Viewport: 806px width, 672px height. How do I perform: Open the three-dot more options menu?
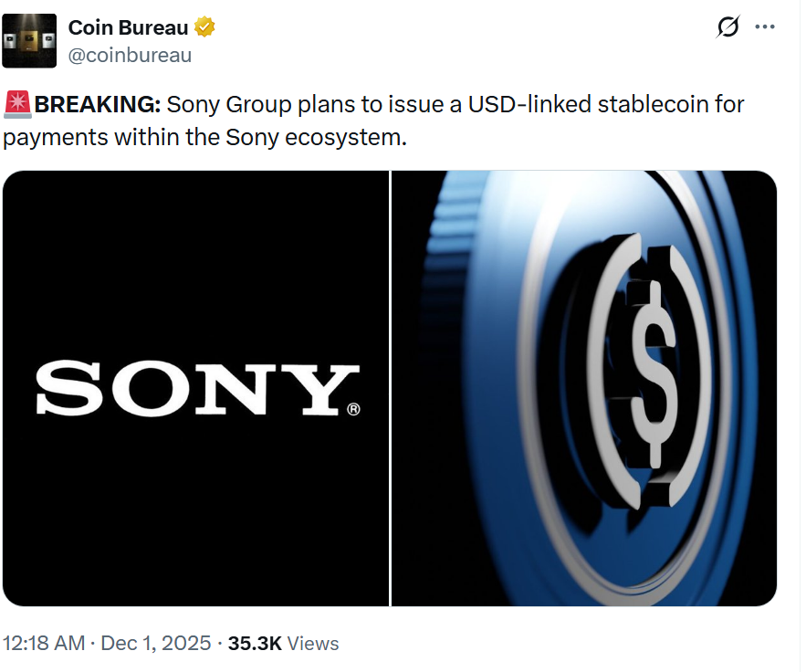point(765,27)
